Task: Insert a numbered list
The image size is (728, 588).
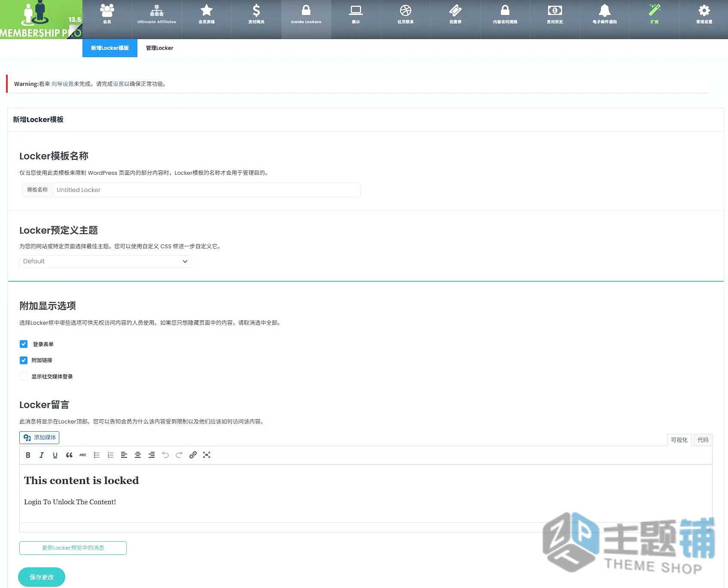Action: 110,455
